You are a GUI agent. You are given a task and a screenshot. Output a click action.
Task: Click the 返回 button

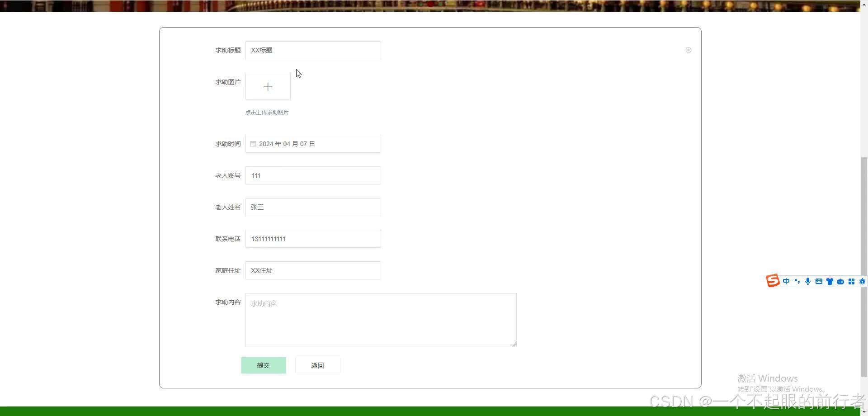click(x=317, y=365)
